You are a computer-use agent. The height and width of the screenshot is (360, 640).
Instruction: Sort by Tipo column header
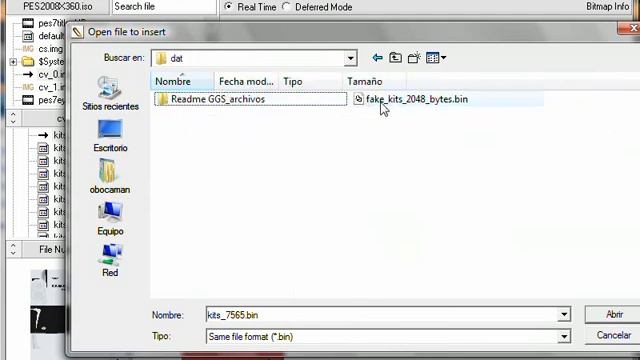[x=310, y=81]
